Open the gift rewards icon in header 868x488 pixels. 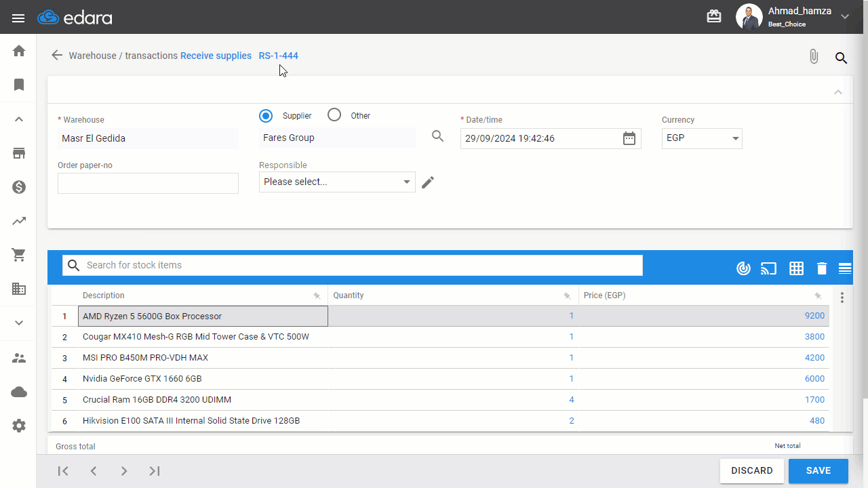714,17
